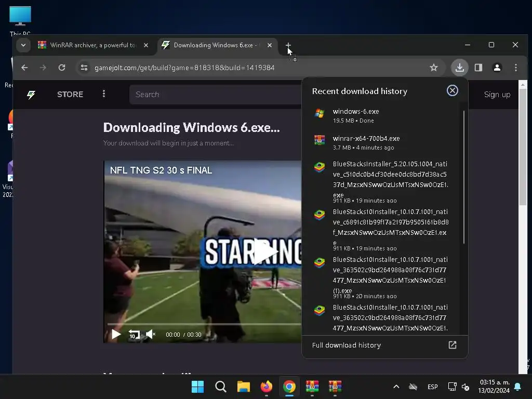The width and height of the screenshot is (532, 399).
Task: Unmute the video speaker icon
Action: 150,335
